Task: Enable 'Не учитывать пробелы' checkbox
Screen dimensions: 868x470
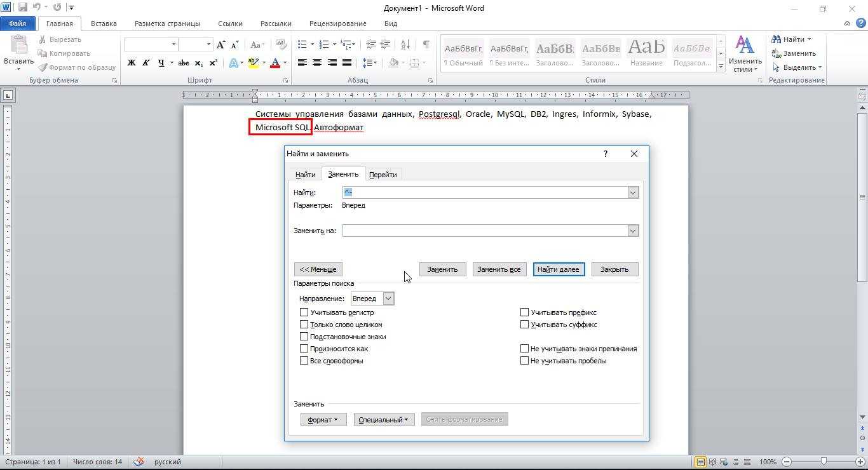Action: 524,361
